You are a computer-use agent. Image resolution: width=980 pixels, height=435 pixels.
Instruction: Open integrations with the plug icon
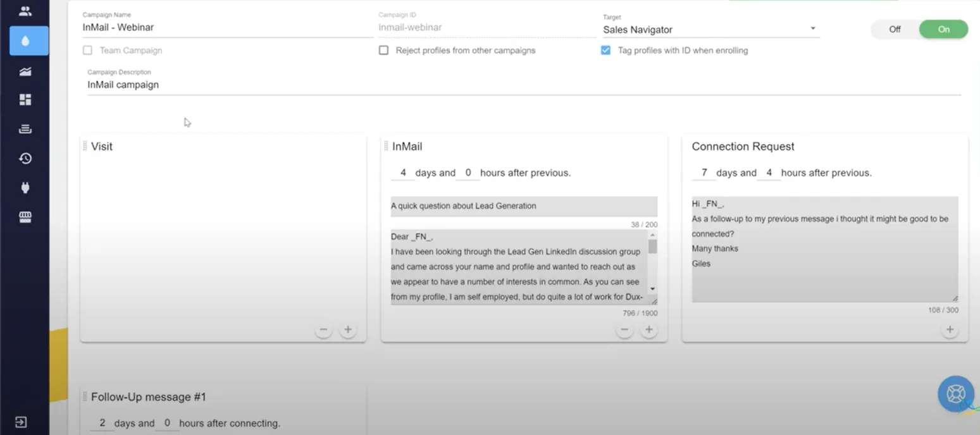[25, 187]
